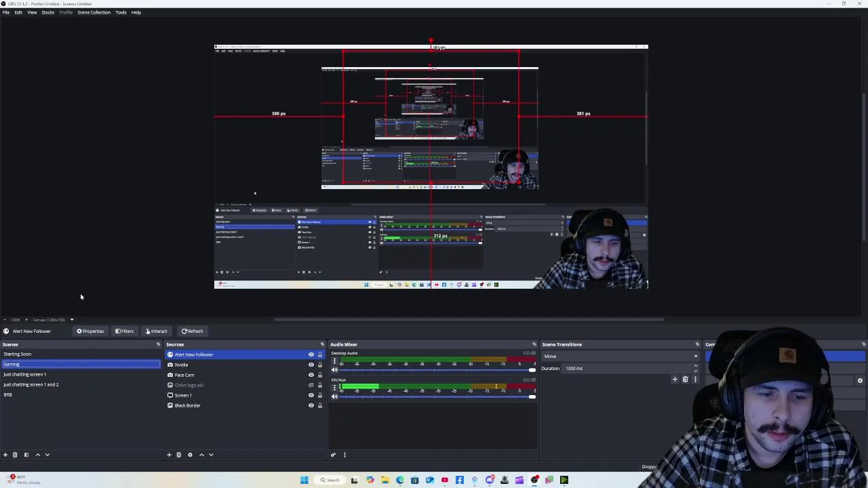Hide the Face Cam source

311,375
